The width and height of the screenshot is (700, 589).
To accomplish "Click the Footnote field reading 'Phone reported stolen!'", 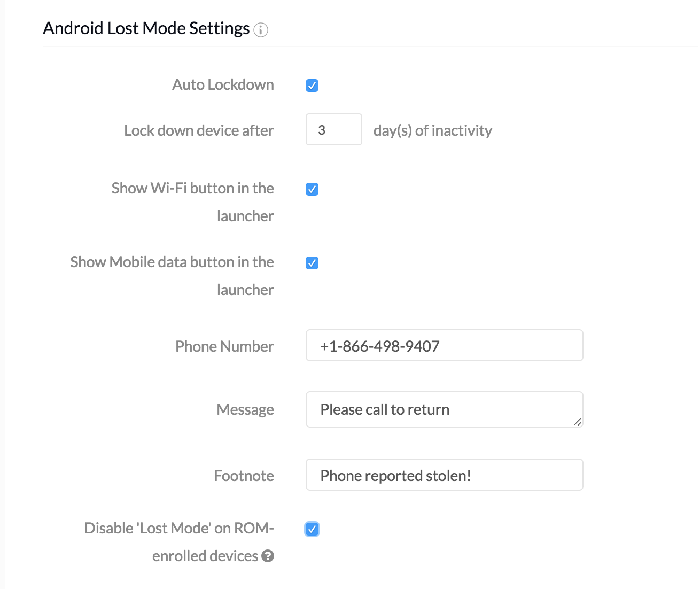I will click(444, 475).
